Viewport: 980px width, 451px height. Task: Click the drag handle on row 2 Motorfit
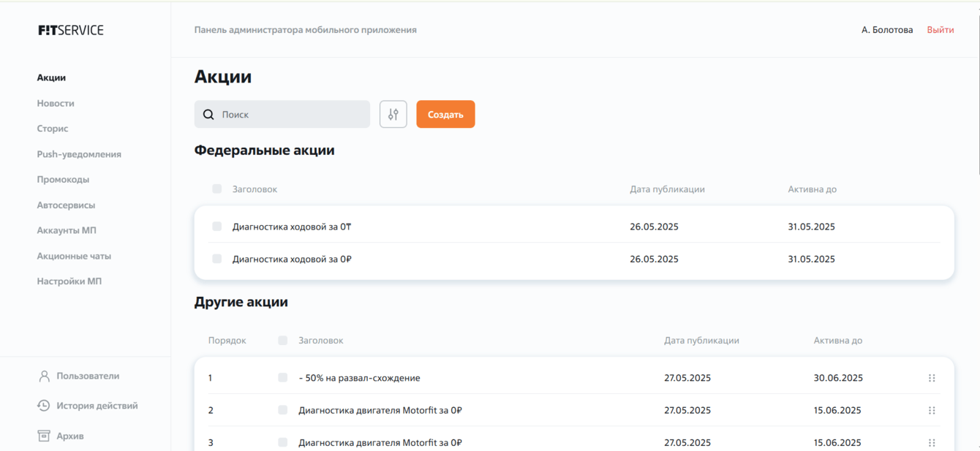click(932, 410)
